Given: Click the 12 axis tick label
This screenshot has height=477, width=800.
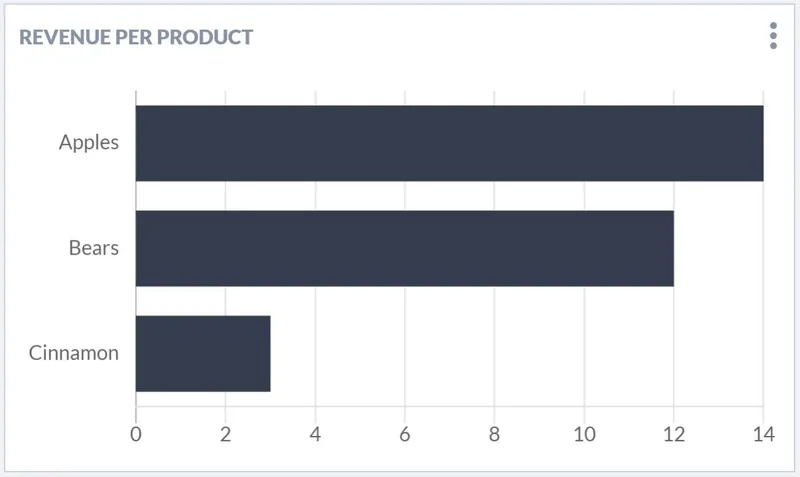Looking at the screenshot, I should 674,434.
